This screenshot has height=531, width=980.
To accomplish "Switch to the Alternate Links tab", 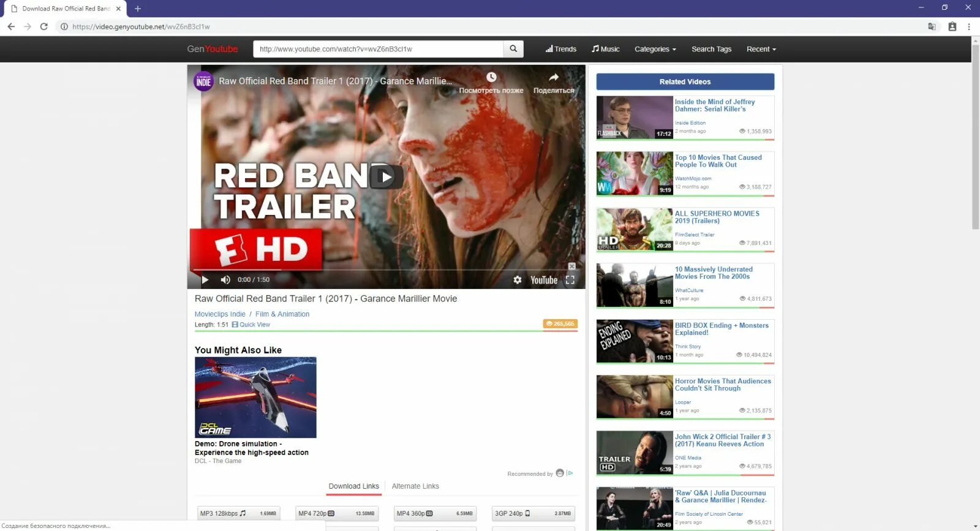I will (415, 486).
